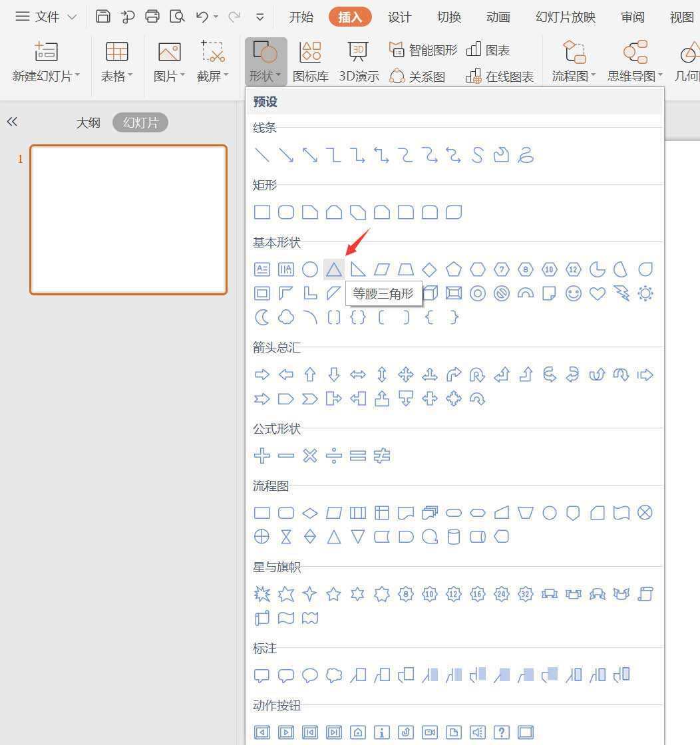
Task: Pick the regular pentagon basic shape
Action: (x=453, y=270)
